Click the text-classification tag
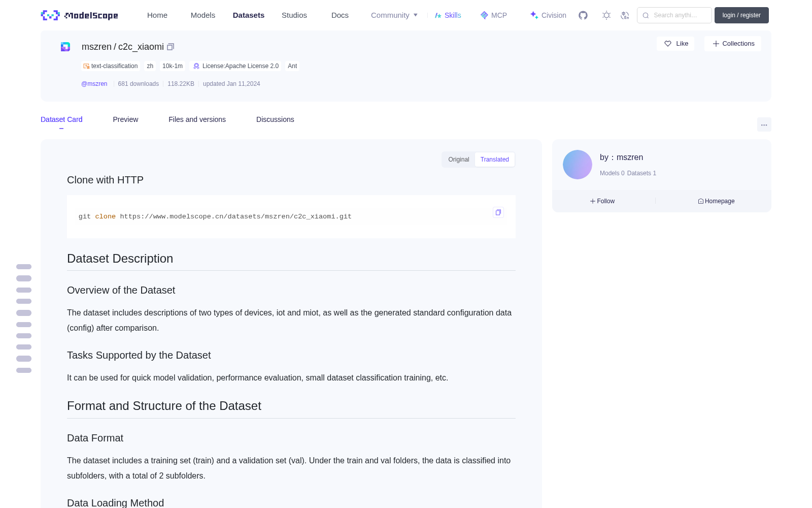This screenshot has width=812, height=508. (x=111, y=66)
